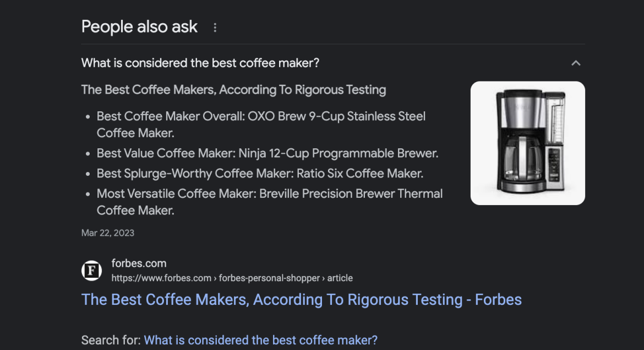Screen dimensions: 644x350
Task: Click the upward chevron beside the question
Action: pyautogui.click(x=576, y=63)
